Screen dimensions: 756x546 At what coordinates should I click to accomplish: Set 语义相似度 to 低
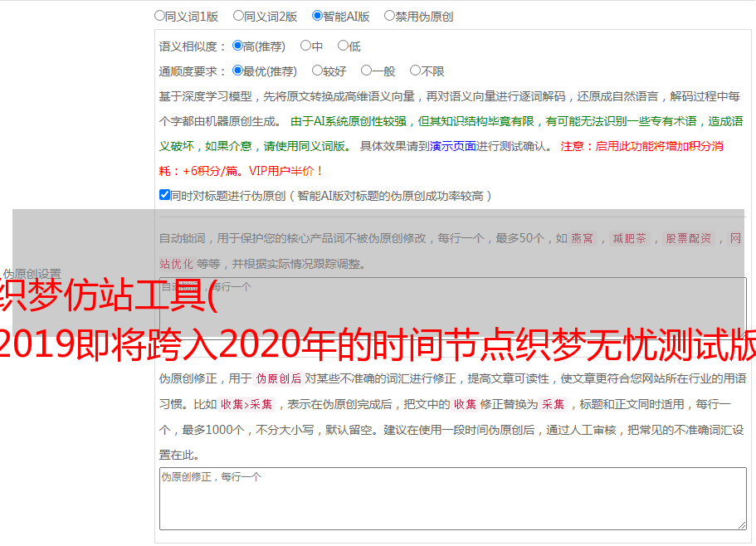tap(343, 46)
